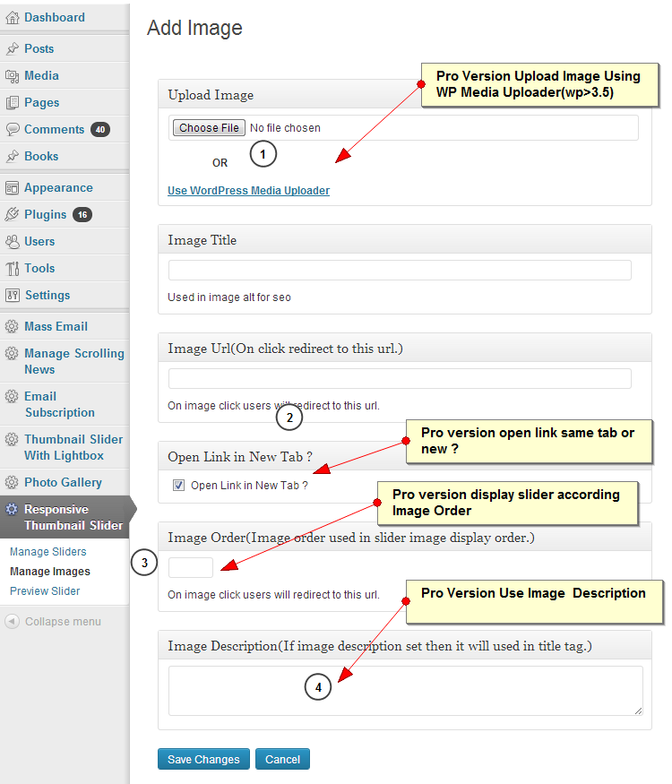
Task: Uncheck the Open Link in New Tab checkbox
Action: click(178, 485)
